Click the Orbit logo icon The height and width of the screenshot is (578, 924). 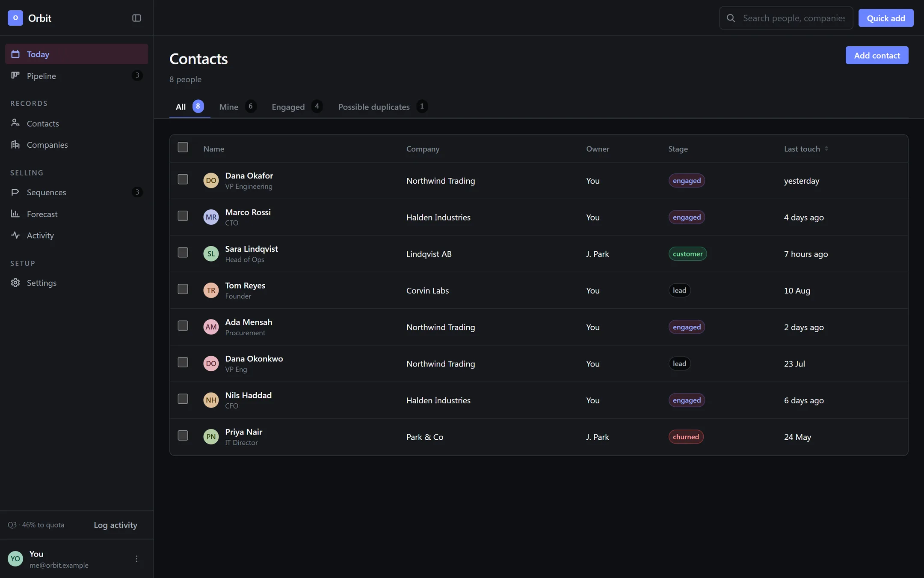click(x=15, y=18)
